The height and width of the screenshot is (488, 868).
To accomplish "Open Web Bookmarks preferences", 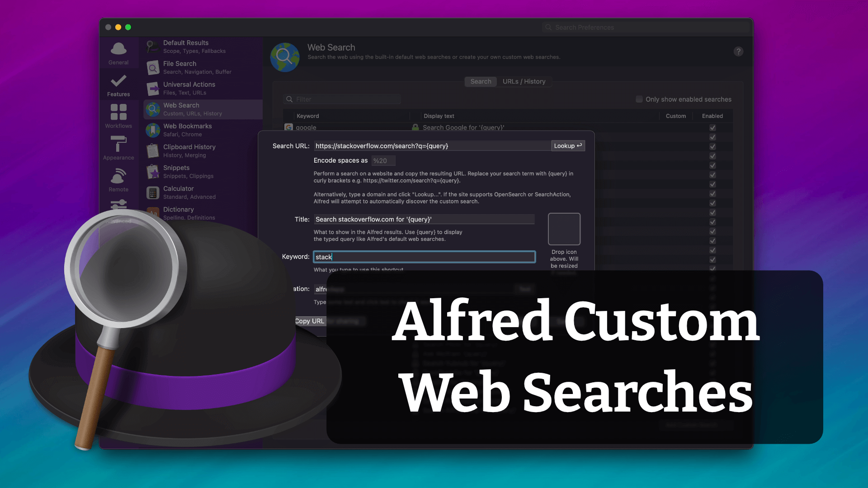I will tap(187, 129).
